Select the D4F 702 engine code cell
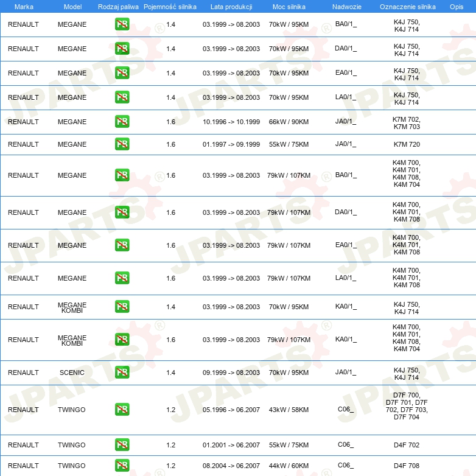The image size is (476, 476). point(407,445)
